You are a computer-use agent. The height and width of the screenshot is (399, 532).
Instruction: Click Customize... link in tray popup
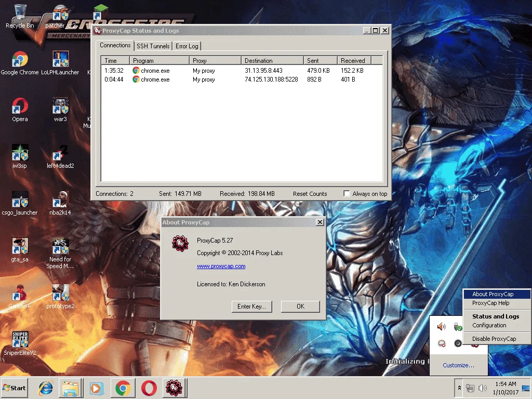(x=458, y=365)
